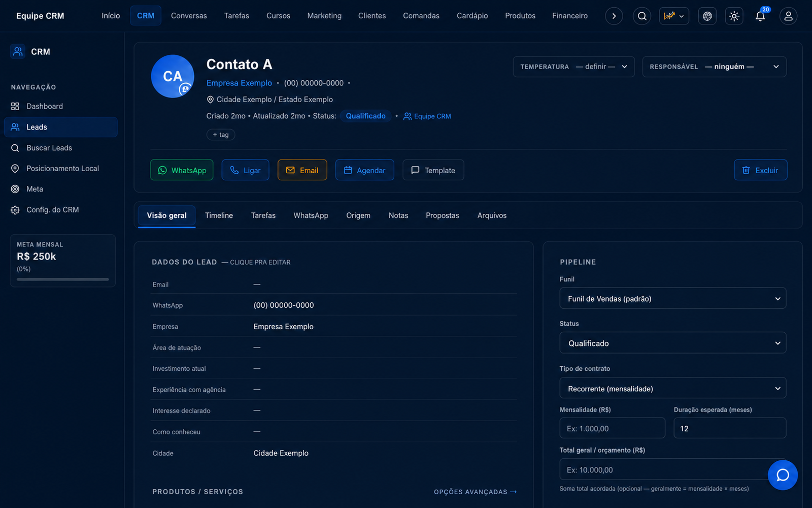
Task: Toggle light theme with sun icon
Action: pos(734,16)
